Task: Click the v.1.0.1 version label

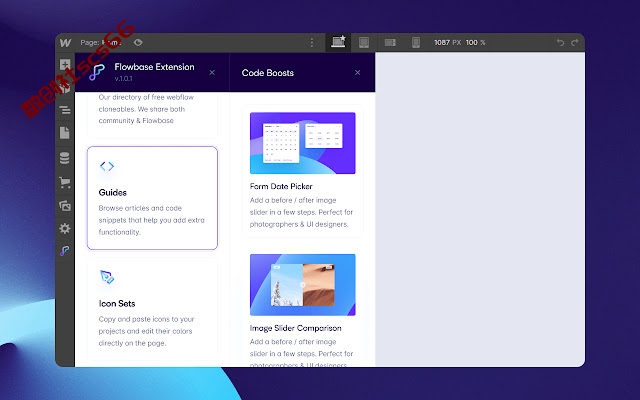Action: [x=123, y=78]
